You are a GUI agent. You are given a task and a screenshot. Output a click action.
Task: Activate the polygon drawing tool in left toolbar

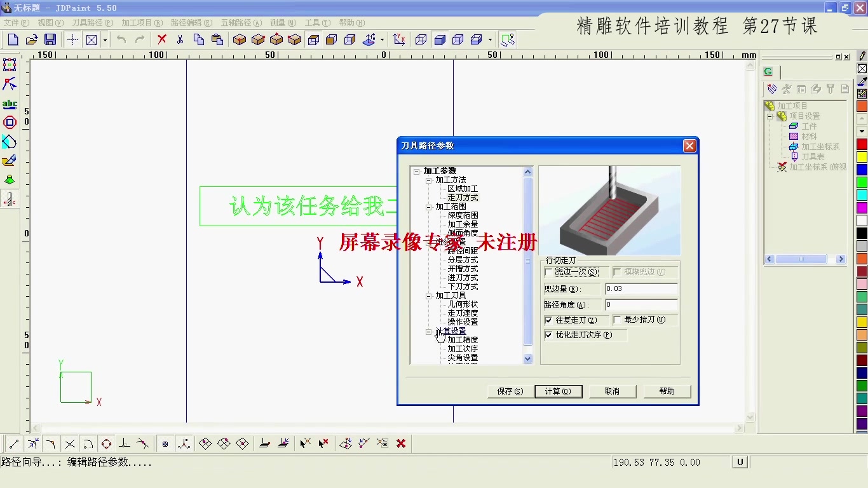(10, 122)
